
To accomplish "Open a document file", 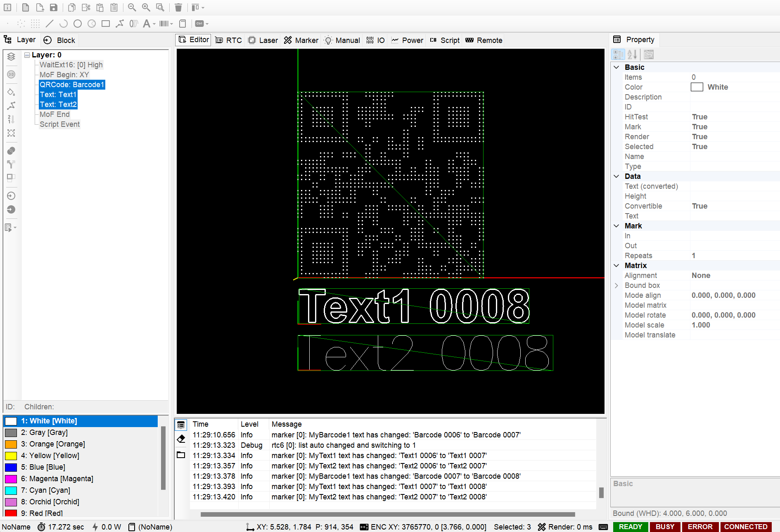I will pyautogui.click(x=40, y=7).
